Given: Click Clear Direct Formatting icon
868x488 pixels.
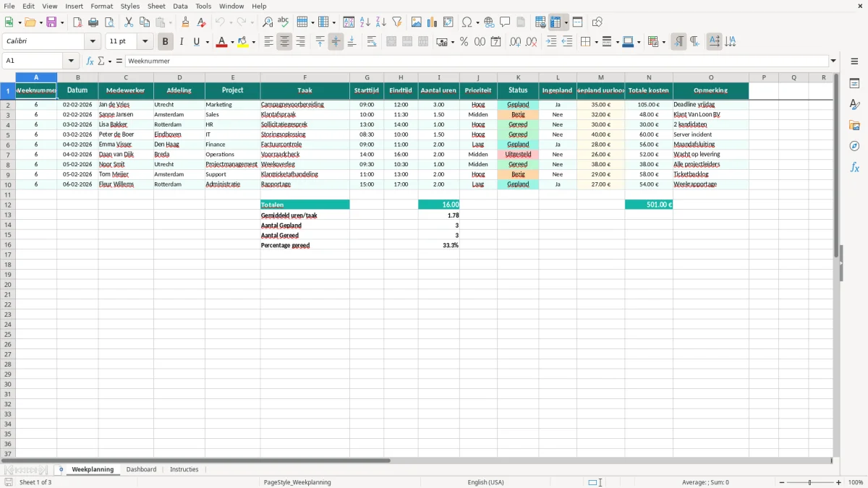Looking at the screenshot, I should coord(202,22).
